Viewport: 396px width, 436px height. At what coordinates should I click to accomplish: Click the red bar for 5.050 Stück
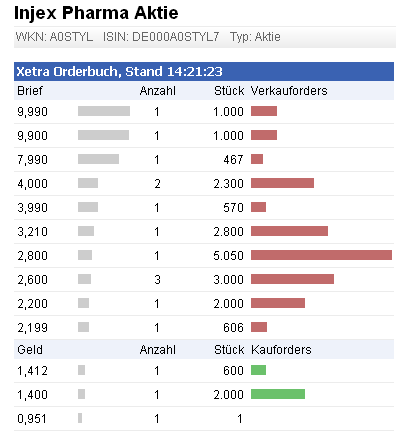pyautogui.click(x=321, y=255)
